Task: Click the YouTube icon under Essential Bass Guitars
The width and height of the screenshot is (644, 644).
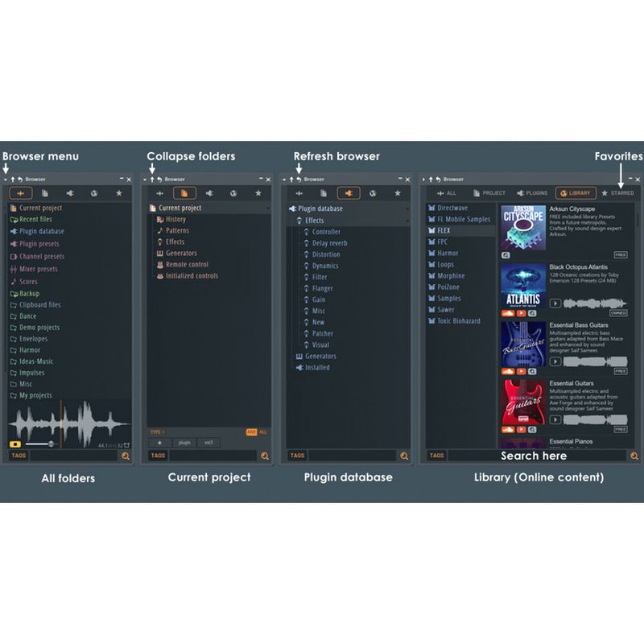Action: click(x=521, y=371)
